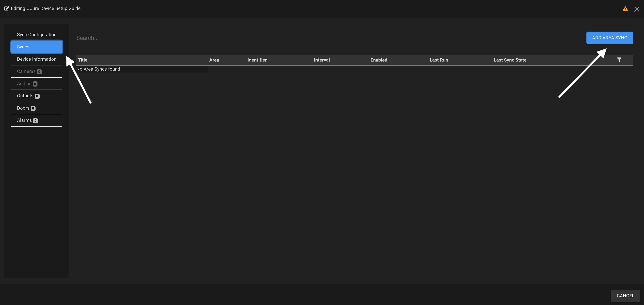Sort by the Area column header
Screen dimensions: 644x305
tap(214, 60)
